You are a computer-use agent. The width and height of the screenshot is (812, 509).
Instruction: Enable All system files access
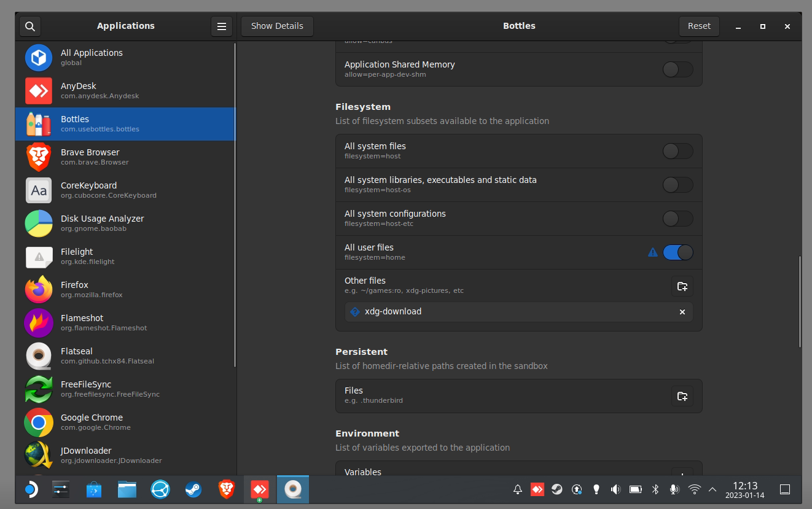tap(678, 151)
